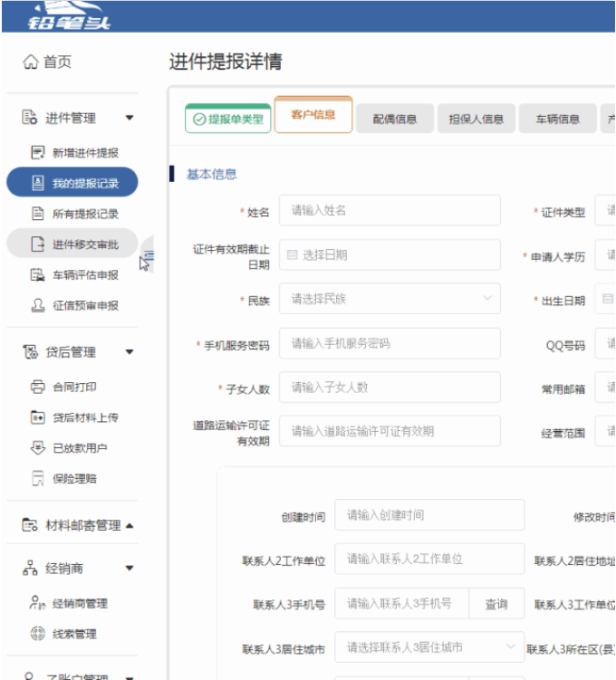This screenshot has width=616, height=680.
Task: Open the 联系人3居住城市 dropdown
Action: pyautogui.click(x=429, y=648)
